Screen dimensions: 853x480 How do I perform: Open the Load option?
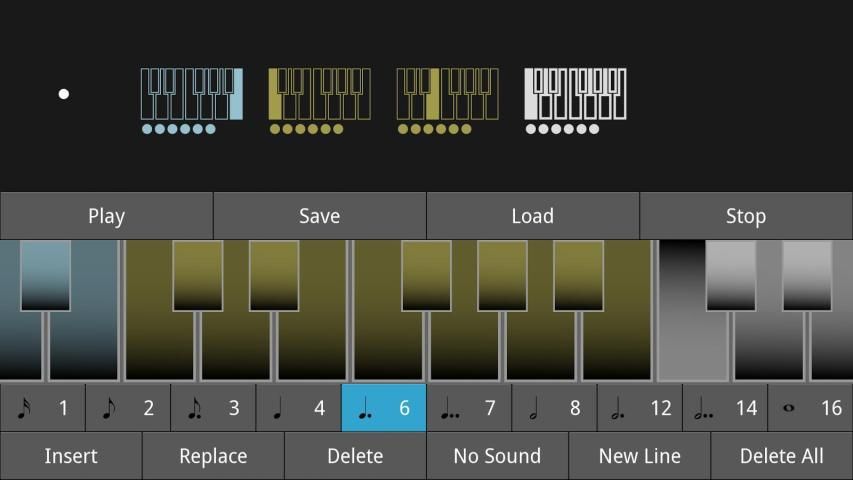coord(533,216)
